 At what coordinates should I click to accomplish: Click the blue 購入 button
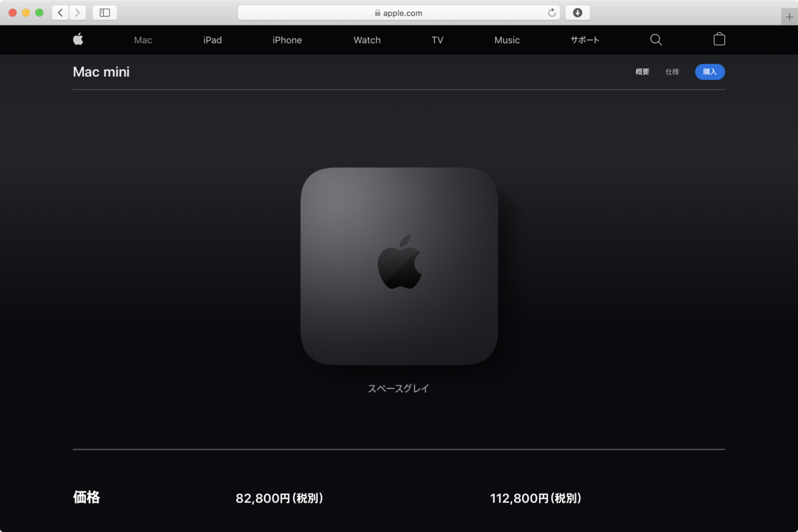pyautogui.click(x=710, y=72)
